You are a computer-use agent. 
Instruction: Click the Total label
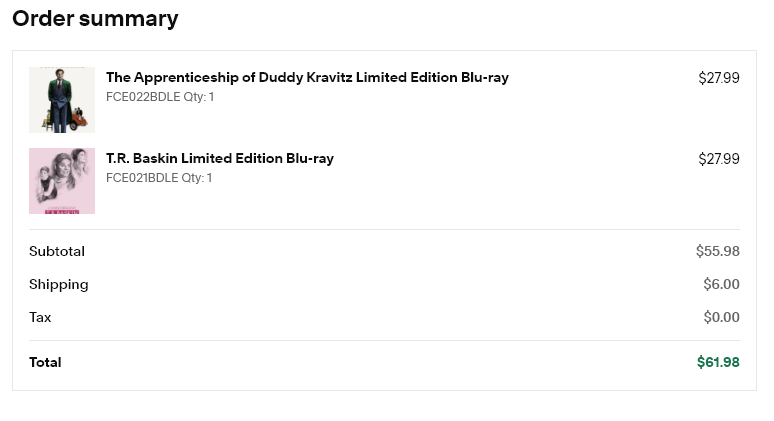tap(45, 362)
